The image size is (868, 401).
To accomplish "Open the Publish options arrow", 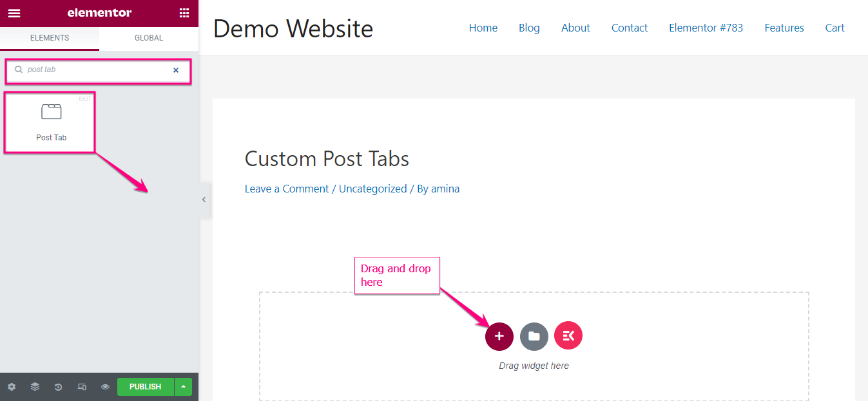I will [183, 386].
